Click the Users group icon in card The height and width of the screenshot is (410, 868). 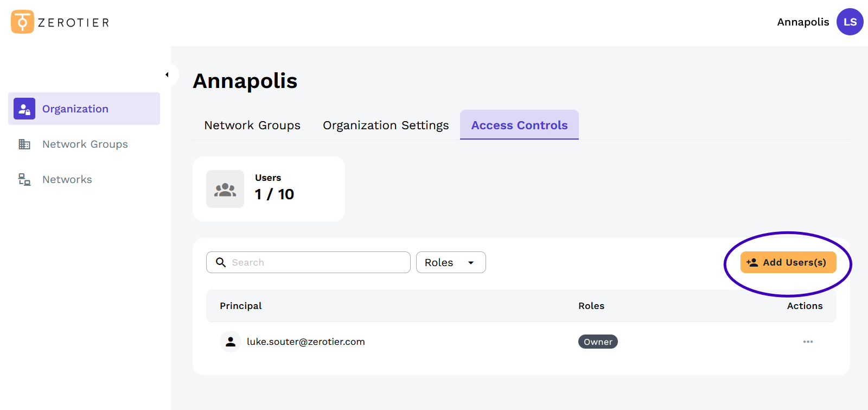(225, 190)
